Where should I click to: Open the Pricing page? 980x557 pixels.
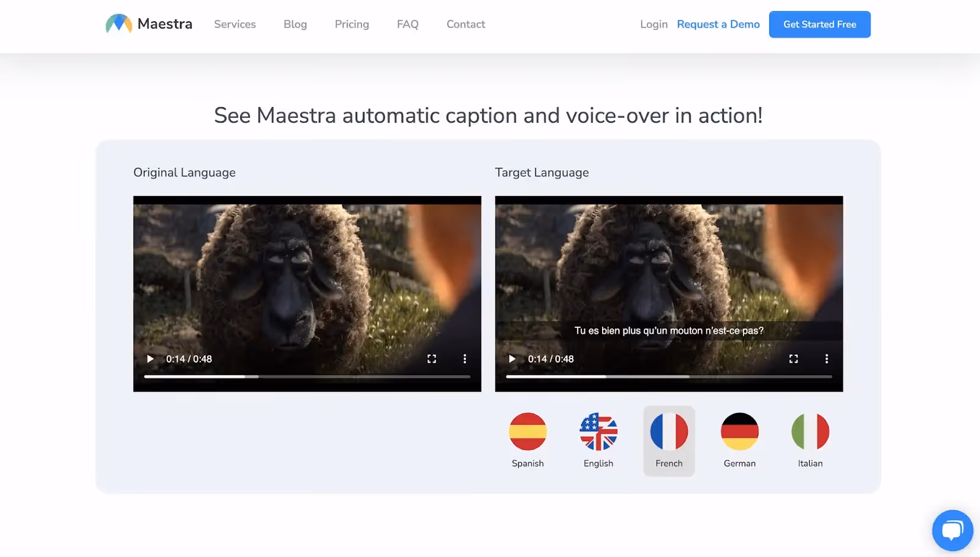(x=352, y=25)
